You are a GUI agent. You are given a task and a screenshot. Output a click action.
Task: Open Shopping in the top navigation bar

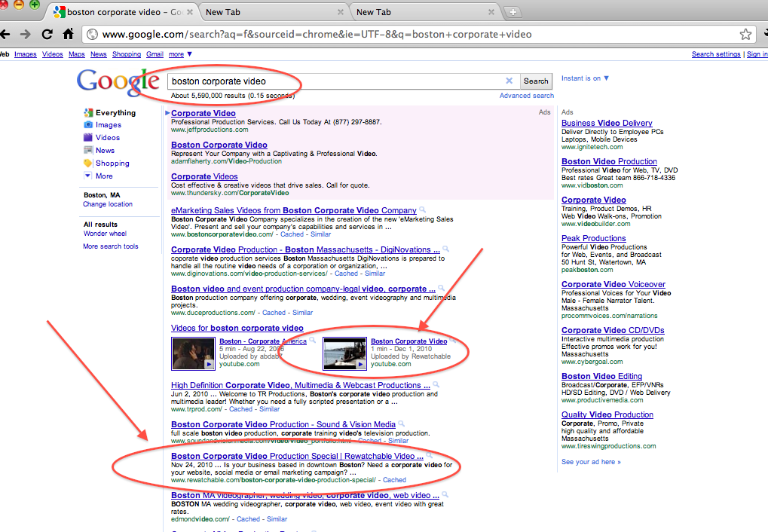pos(127,54)
